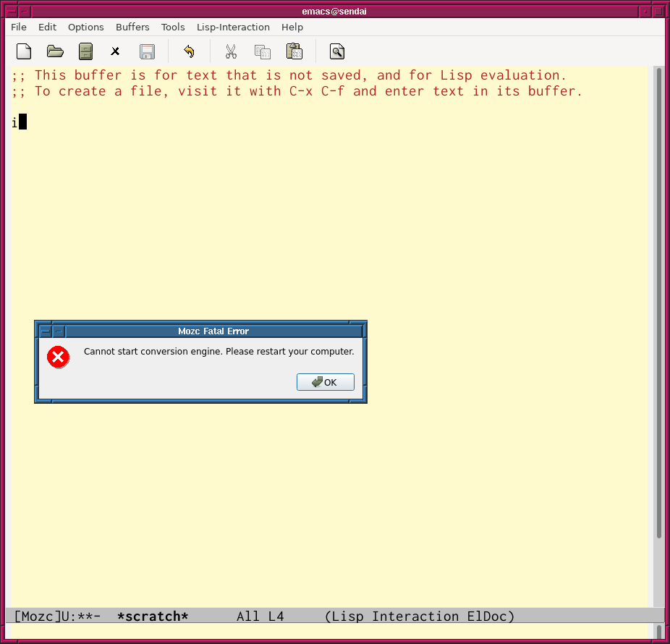
Task: Click the New File toolbar icon
Action: (x=24, y=51)
